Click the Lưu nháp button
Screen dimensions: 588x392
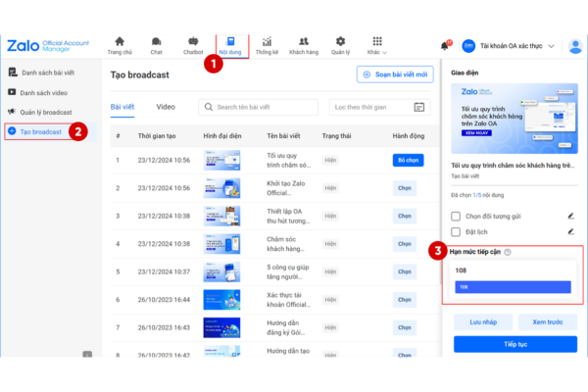tap(483, 321)
